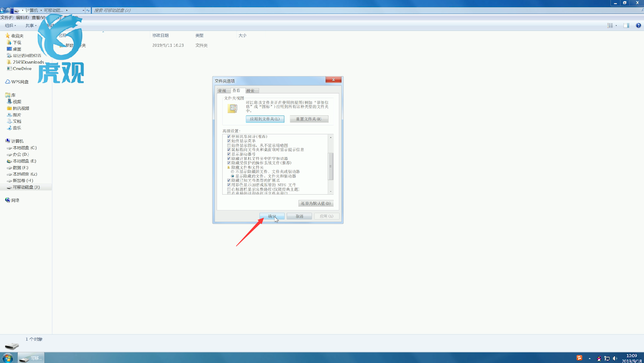Open the 查看(V) menu
The image size is (644, 363).
[x=38, y=17]
